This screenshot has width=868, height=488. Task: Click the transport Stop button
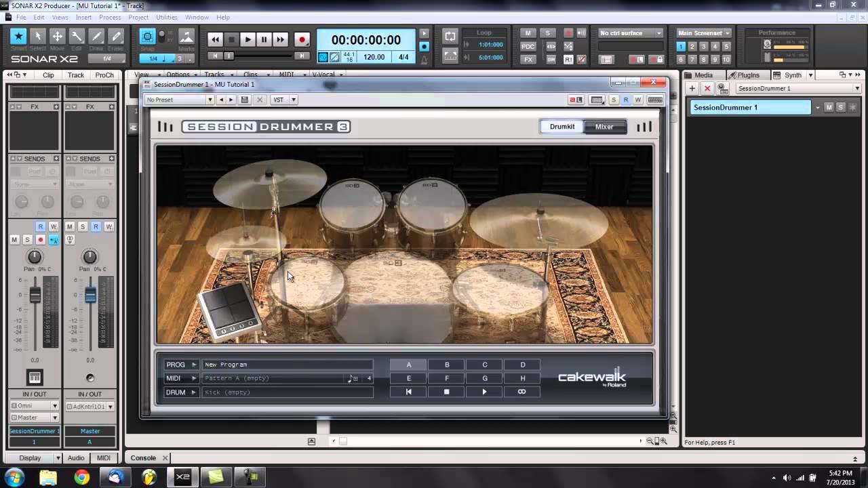click(x=231, y=40)
